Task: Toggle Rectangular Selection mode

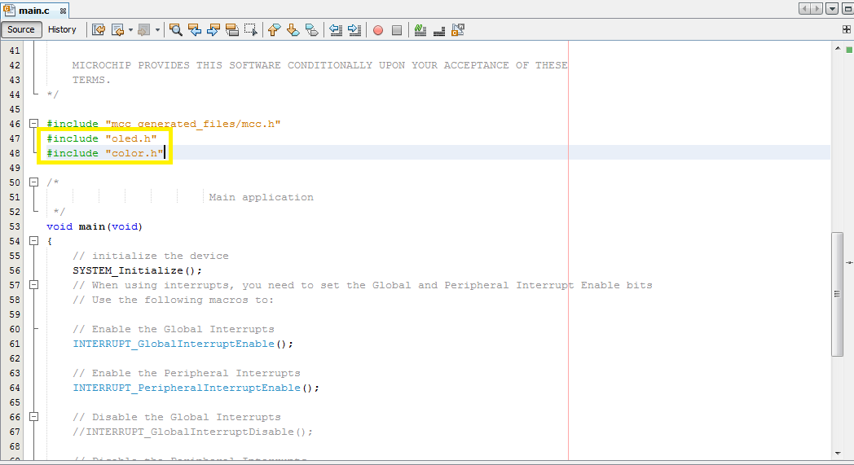Action: coord(251,30)
